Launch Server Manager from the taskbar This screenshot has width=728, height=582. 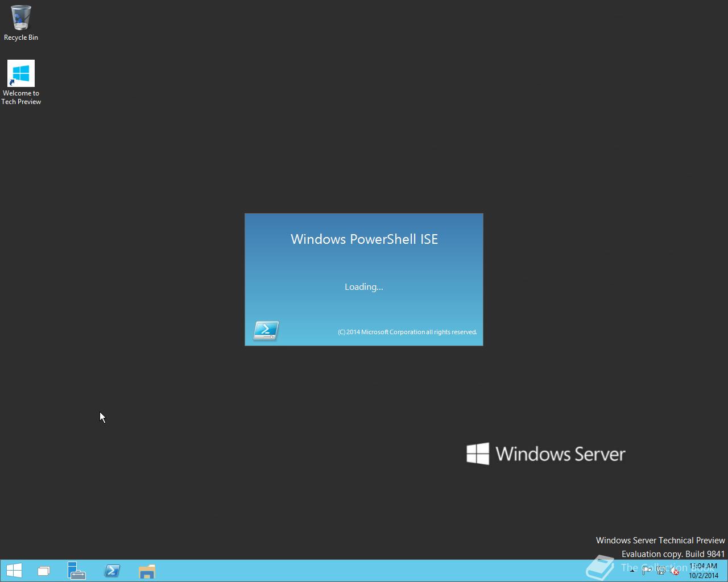[76, 571]
